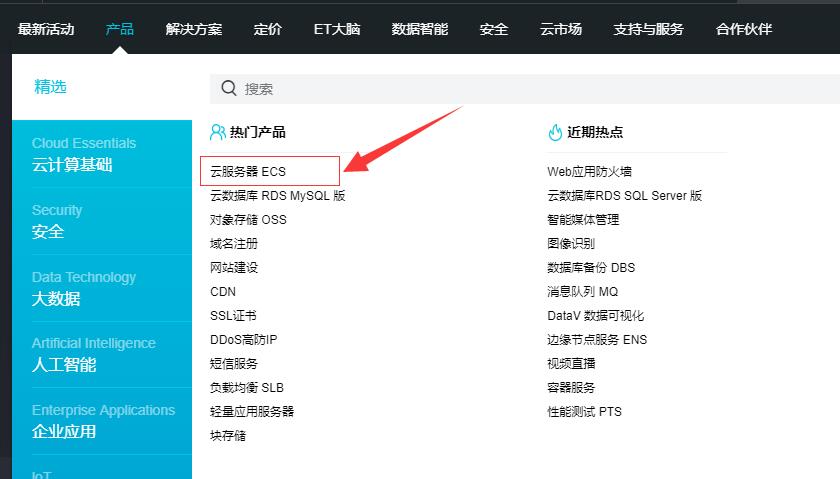
Task: Choose the Security 安全 sidebar category
Action: coord(102,221)
